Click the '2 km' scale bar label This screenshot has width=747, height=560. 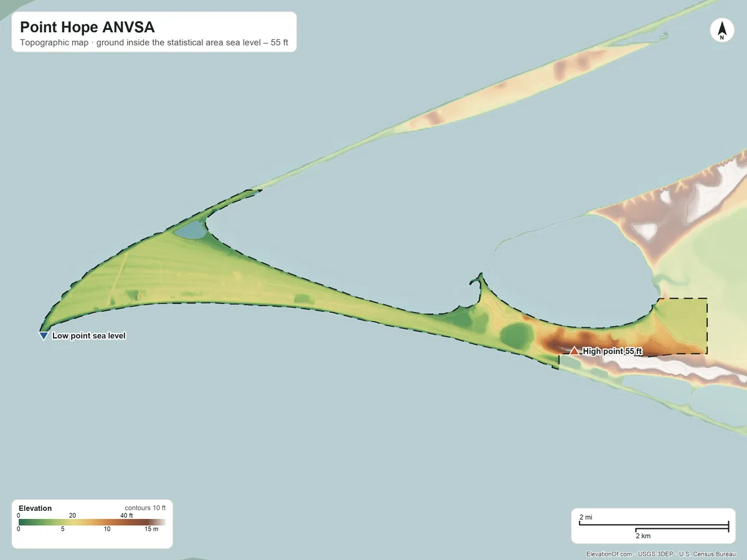[x=643, y=535]
